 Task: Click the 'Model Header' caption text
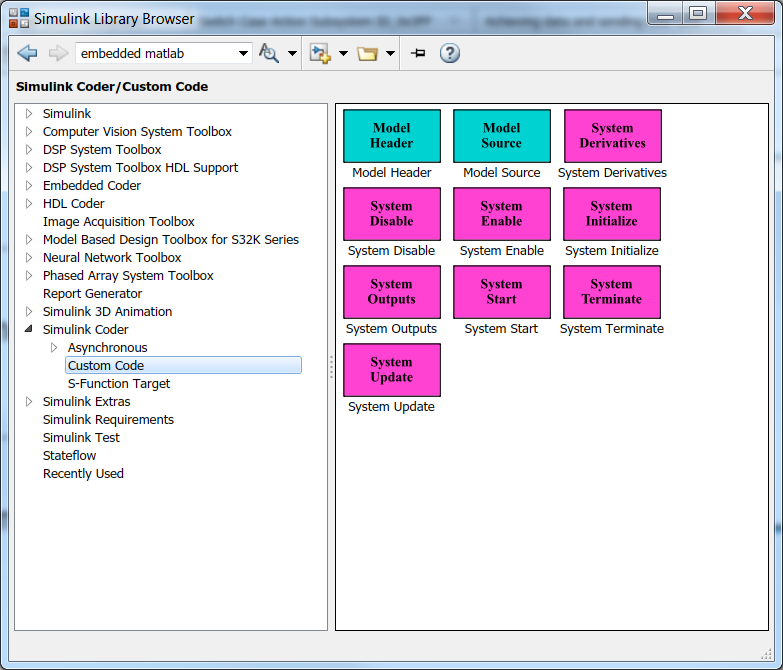392,172
